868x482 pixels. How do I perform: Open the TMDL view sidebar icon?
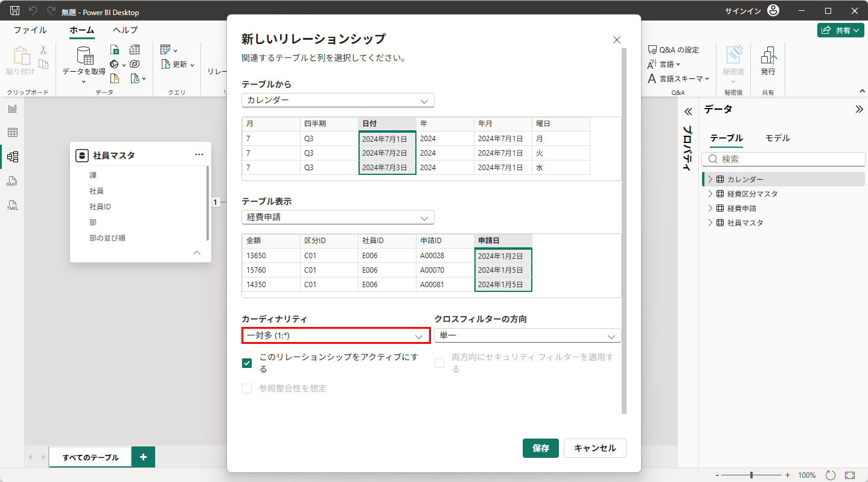tap(13, 205)
